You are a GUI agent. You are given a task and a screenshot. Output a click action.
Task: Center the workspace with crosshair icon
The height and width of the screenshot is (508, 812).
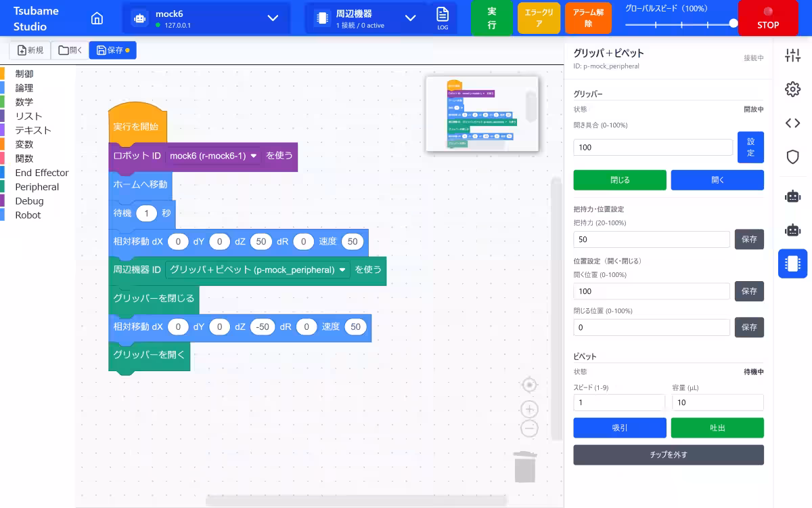click(x=530, y=385)
